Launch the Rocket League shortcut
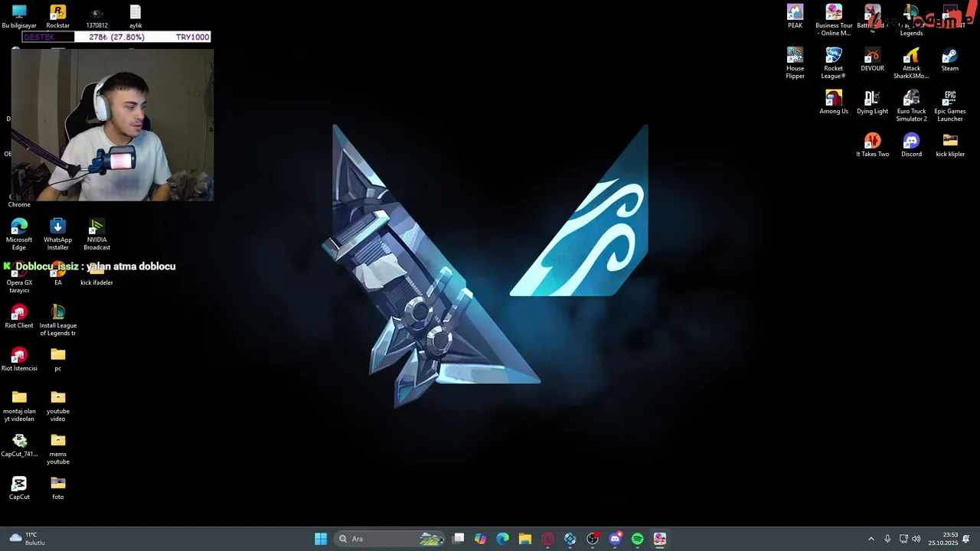The height and width of the screenshot is (551, 980). [834, 63]
